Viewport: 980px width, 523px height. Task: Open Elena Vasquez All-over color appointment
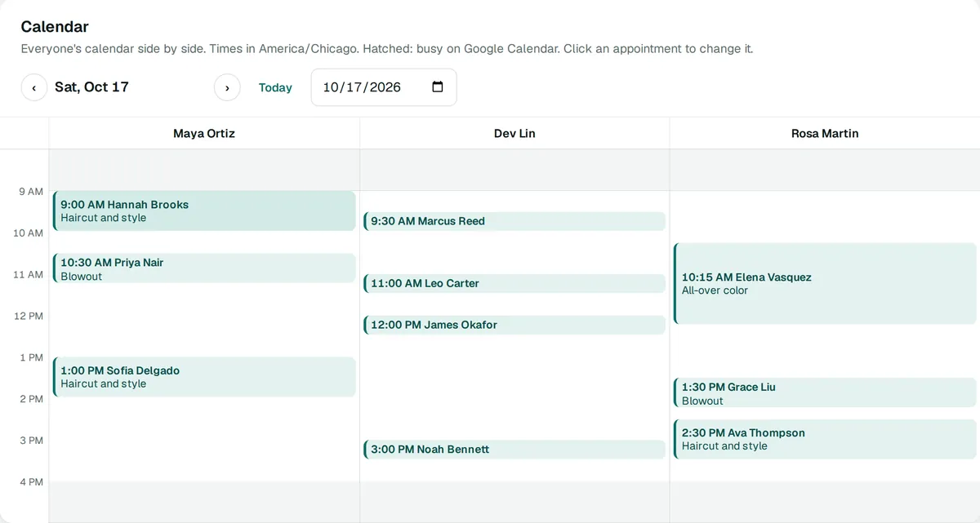point(825,283)
